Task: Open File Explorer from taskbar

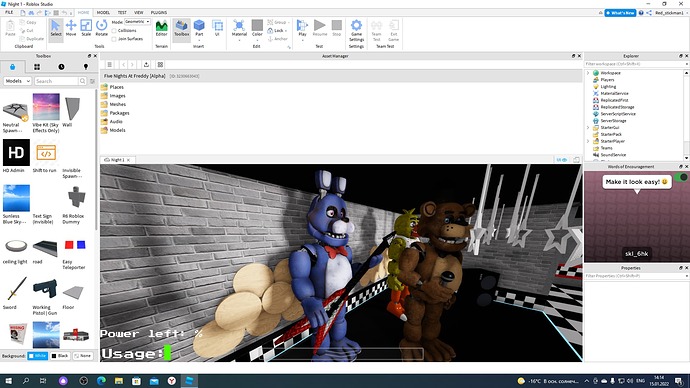Action: pos(119,381)
